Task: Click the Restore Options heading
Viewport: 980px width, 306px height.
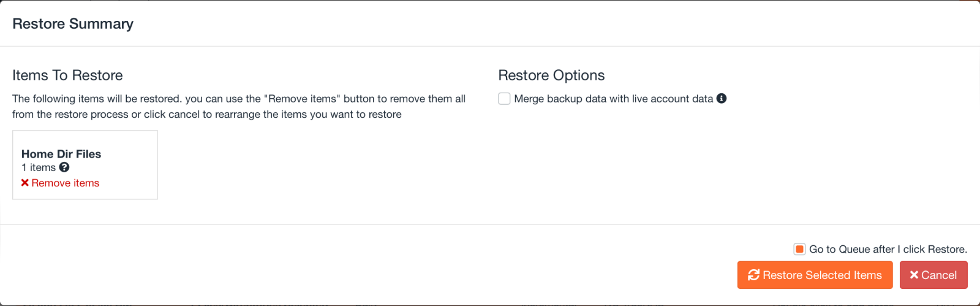Action: [x=551, y=75]
